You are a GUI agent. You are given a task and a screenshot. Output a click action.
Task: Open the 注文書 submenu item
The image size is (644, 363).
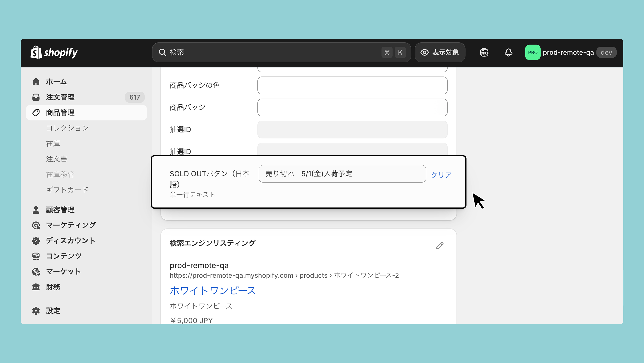pos(57,159)
